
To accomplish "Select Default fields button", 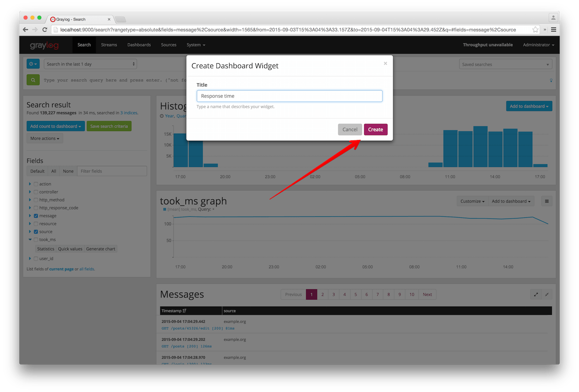I will [x=37, y=171].
